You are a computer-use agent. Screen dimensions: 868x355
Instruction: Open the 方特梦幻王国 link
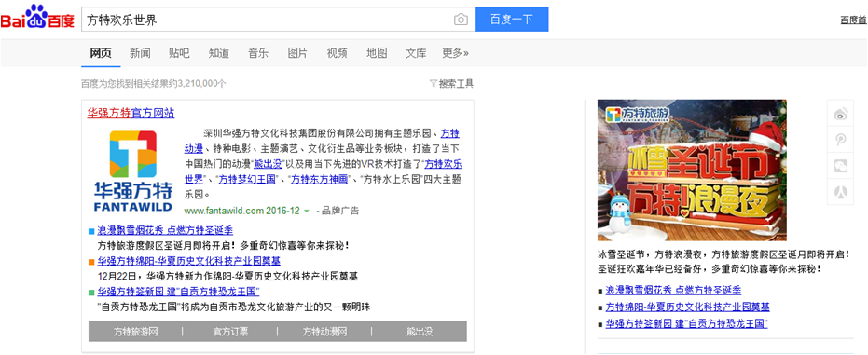coord(246,180)
